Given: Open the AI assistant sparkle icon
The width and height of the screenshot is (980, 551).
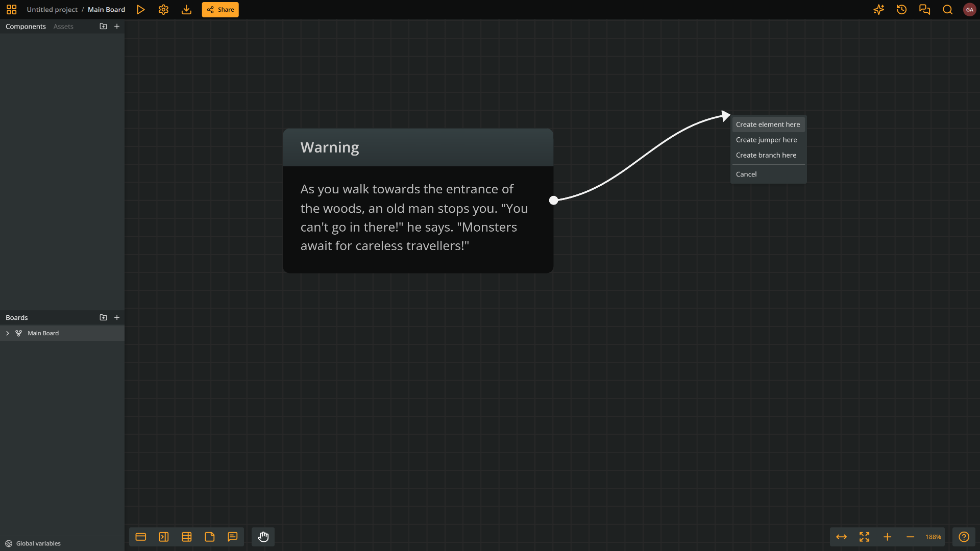Looking at the screenshot, I should tap(878, 9).
